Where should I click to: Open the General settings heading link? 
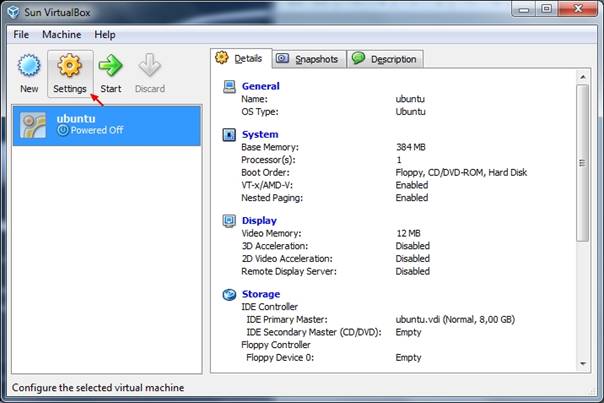pos(260,86)
